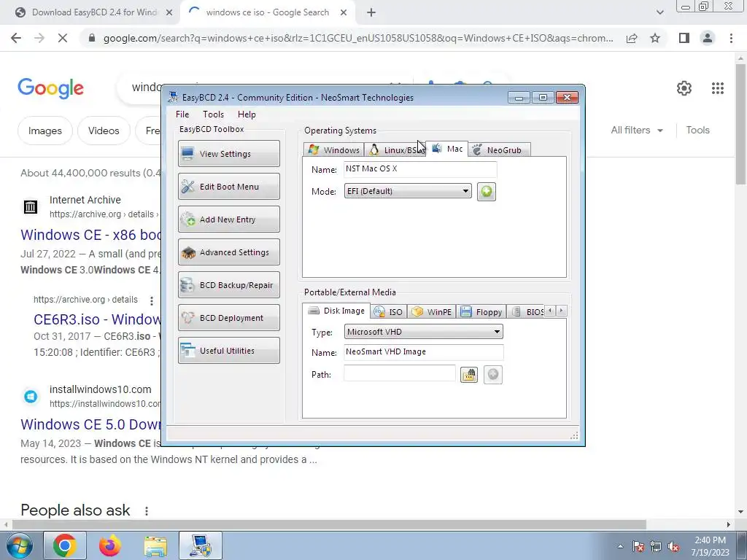Expand All filters dropdown on Google
This screenshot has width=747, height=560.
[636, 130]
